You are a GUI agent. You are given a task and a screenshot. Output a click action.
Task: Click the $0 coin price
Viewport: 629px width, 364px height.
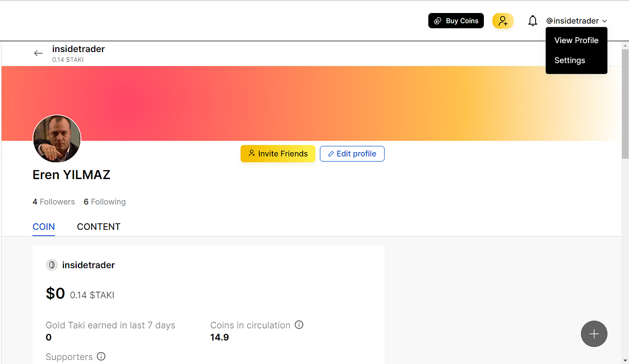(x=55, y=294)
